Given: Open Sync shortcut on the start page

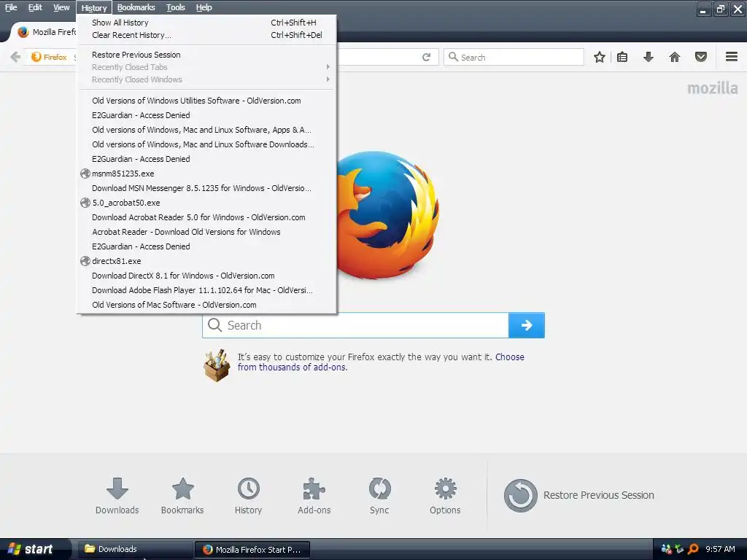Looking at the screenshot, I should (379, 496).
